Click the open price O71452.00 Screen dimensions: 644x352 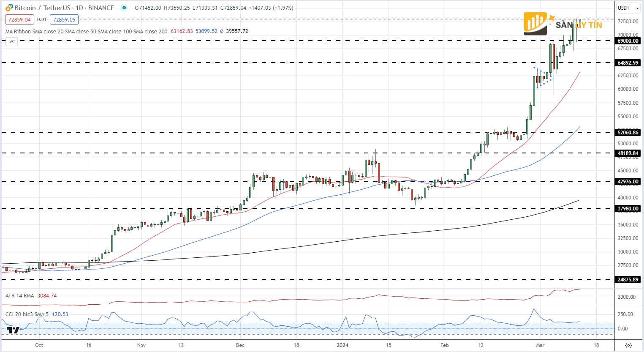[148, 8]
